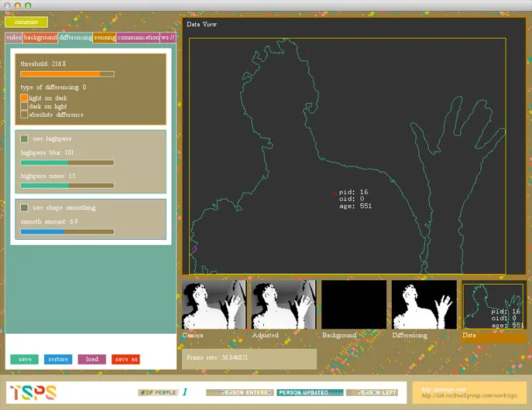
Task: Set the highpass blur slider
Action: coord(67,162)
